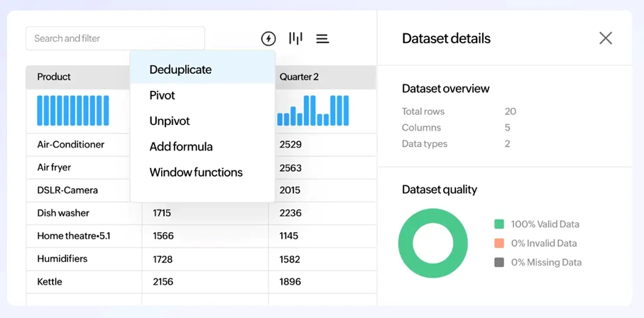Click the green Valid Data swatch
The height and width of the screenshot is (318, 644).
[499, 224]
